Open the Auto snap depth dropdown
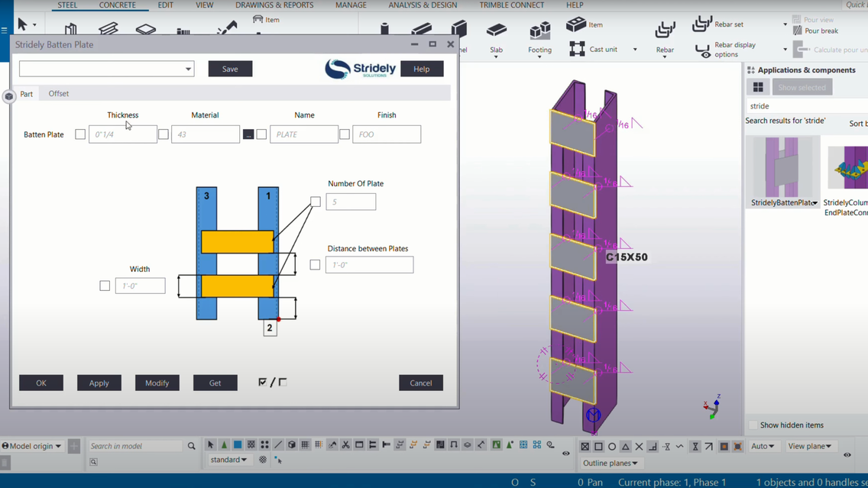The height and width of the screenshot is (488, 868). (x=763, y=446)
